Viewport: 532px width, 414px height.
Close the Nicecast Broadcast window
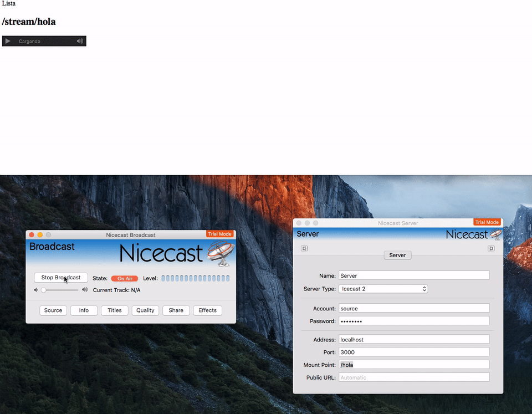click(32, 235)
